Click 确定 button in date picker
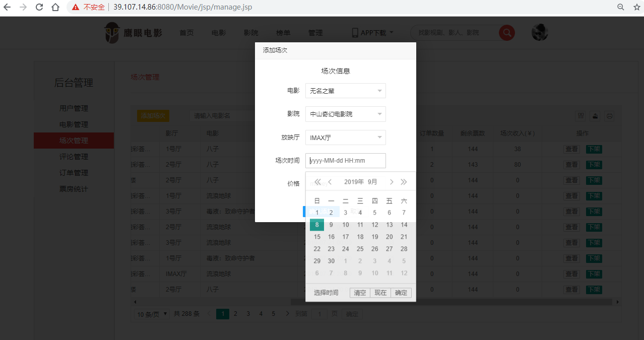This screenshot has height=340, width=644. 401,293
